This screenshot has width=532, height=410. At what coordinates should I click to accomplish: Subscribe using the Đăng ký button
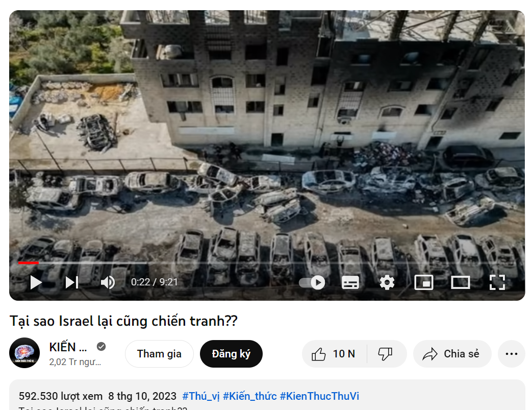[x=231, y=354]
